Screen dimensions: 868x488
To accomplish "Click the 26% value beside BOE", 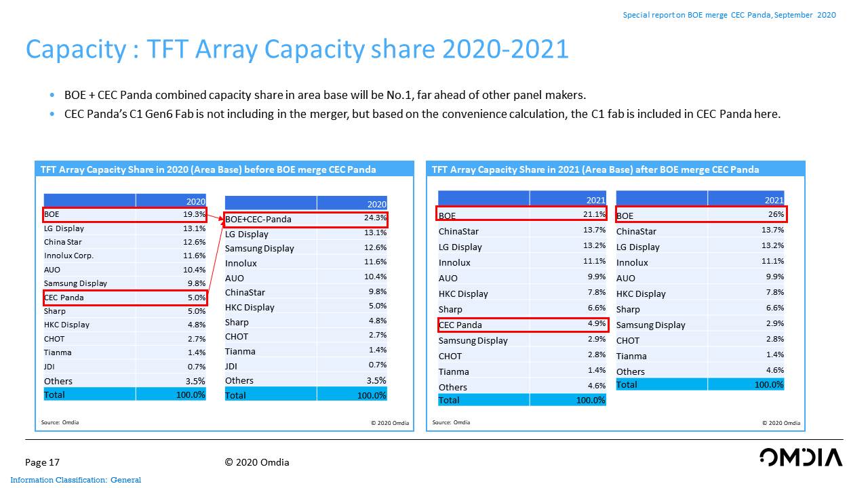I will coord(776,214).
